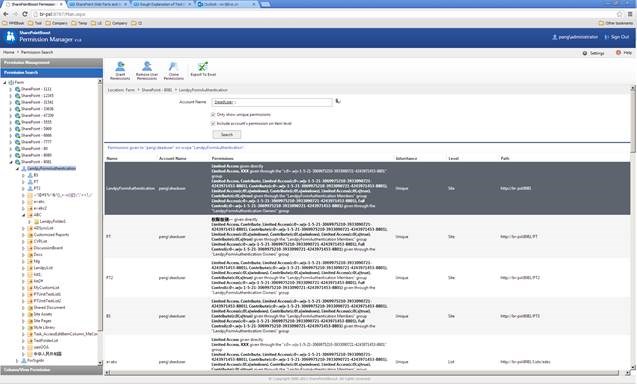Image resolution: width=637 pixels, height=384 pixels.
Task: Select the PTUnitTestList2 tree item
Action: pyautogui.click(x=48, y=301)
